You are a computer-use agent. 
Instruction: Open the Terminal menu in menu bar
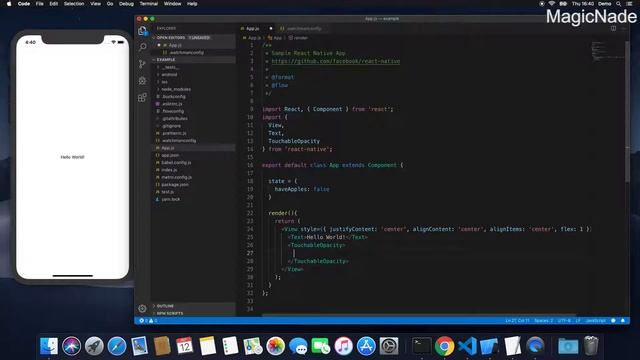[x=149, y=4]
